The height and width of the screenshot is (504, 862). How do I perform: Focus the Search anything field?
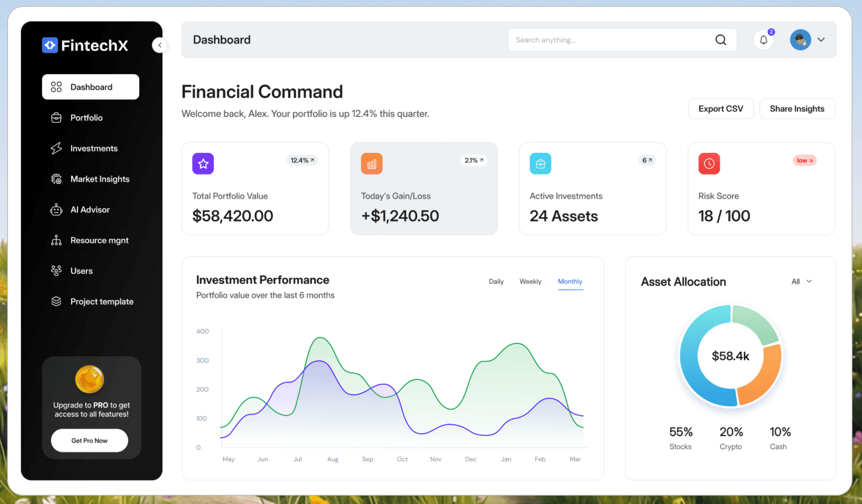pos(622,40)
